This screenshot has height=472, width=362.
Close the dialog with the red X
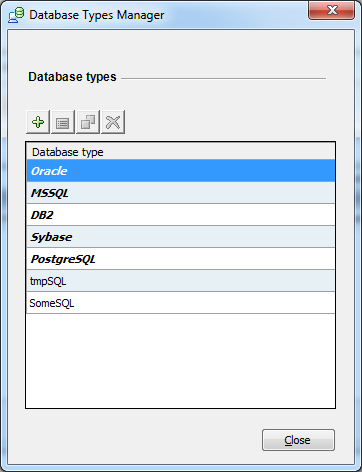click(x=332, y=10)
